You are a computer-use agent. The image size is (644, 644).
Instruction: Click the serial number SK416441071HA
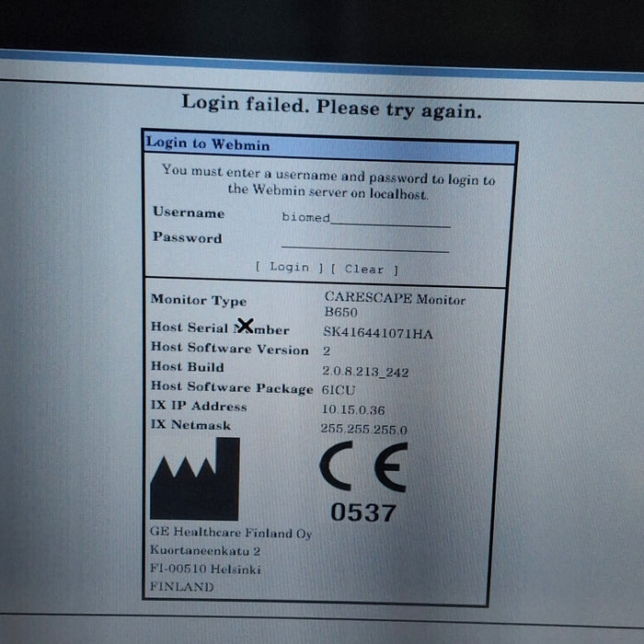377,333
